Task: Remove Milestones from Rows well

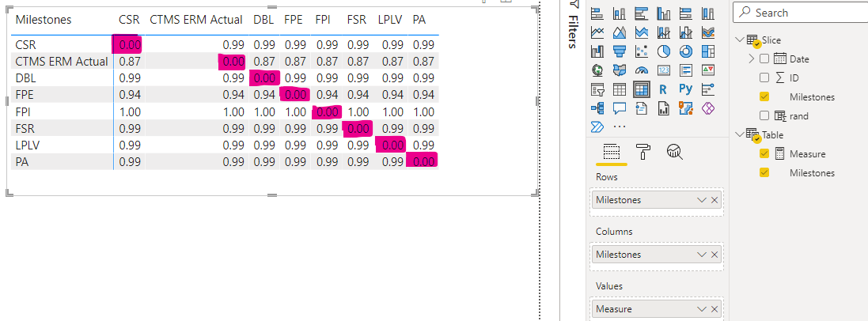Action: pyautogui.click(x=714, y=200)
